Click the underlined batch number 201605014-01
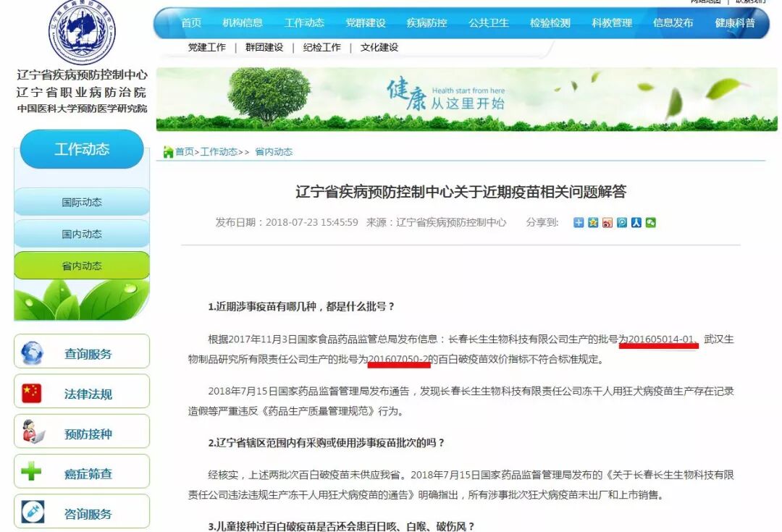Screen dimensions: 782x532 point(661,339)
